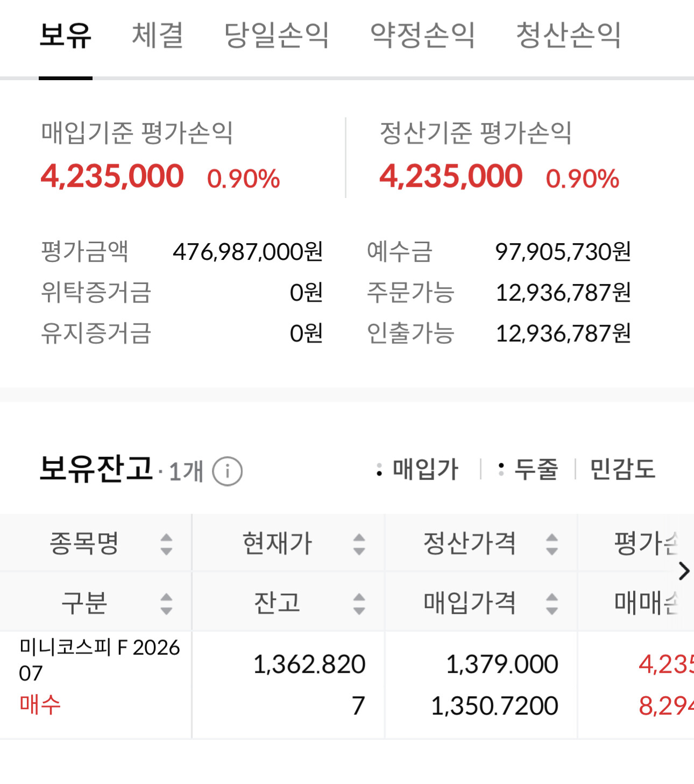
Task: Show more columns with right chevron
Action: [x=684, y=571]
